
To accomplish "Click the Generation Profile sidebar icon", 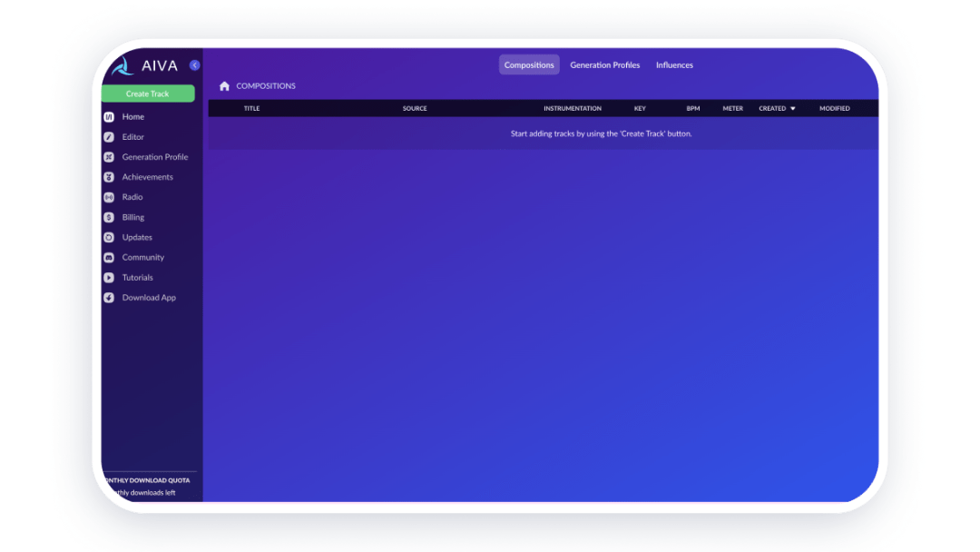I will point(109,157).
